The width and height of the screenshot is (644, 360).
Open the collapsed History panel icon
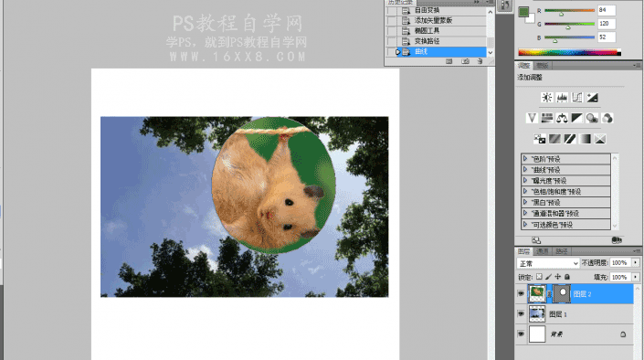[505, 5]
